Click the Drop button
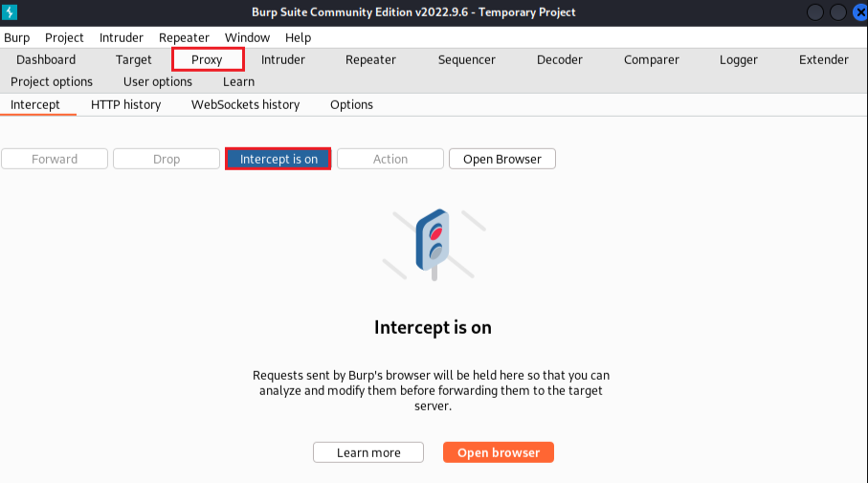The width and height of the screenshot is (868, 483). [167, 159]
